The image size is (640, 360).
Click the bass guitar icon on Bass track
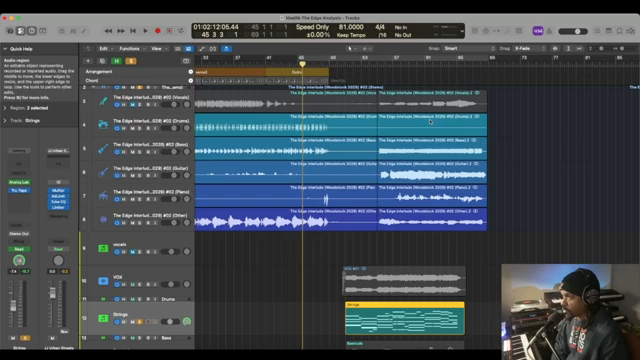pos(103,149)
